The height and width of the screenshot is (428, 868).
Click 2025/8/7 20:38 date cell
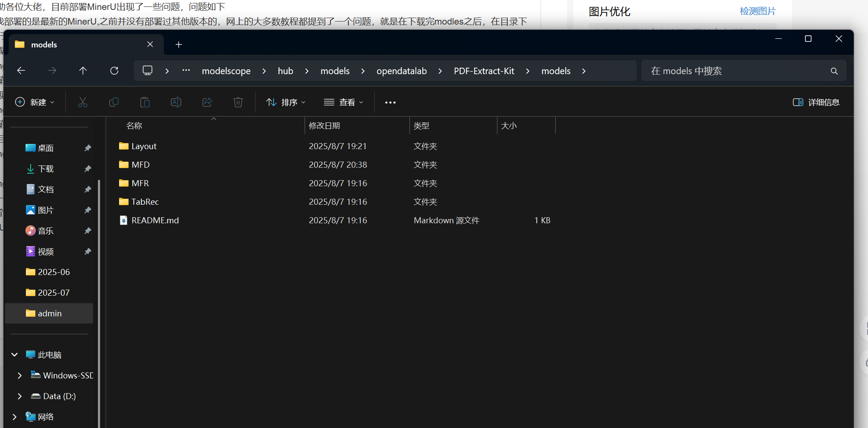[338, 165]
